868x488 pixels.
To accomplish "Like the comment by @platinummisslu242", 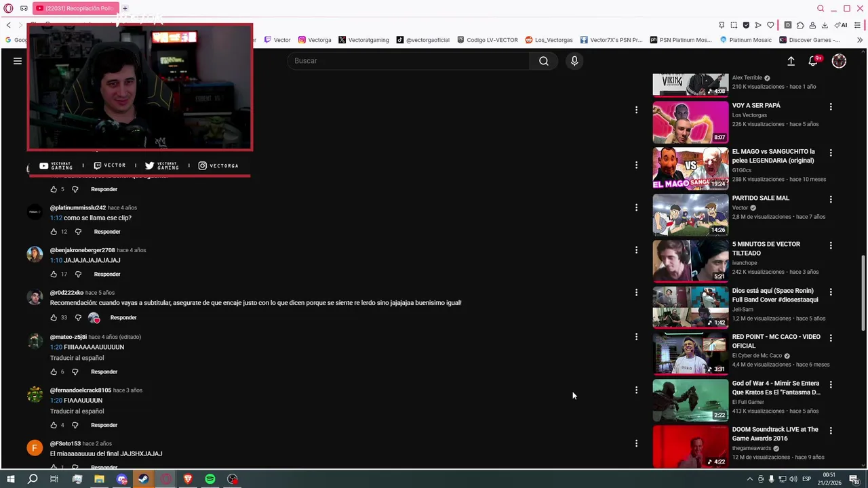I will [54, 232].
